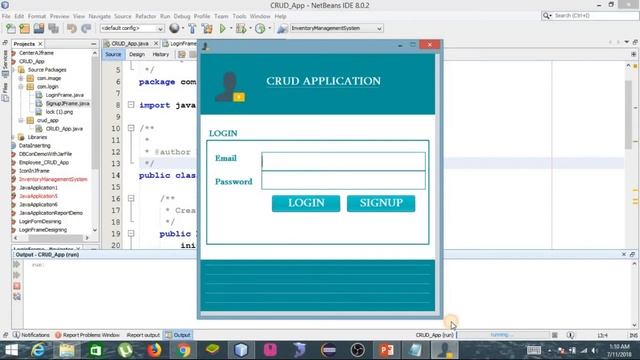Open Firefox from the taskbar

pyautogui.click(x=154, y=350)
